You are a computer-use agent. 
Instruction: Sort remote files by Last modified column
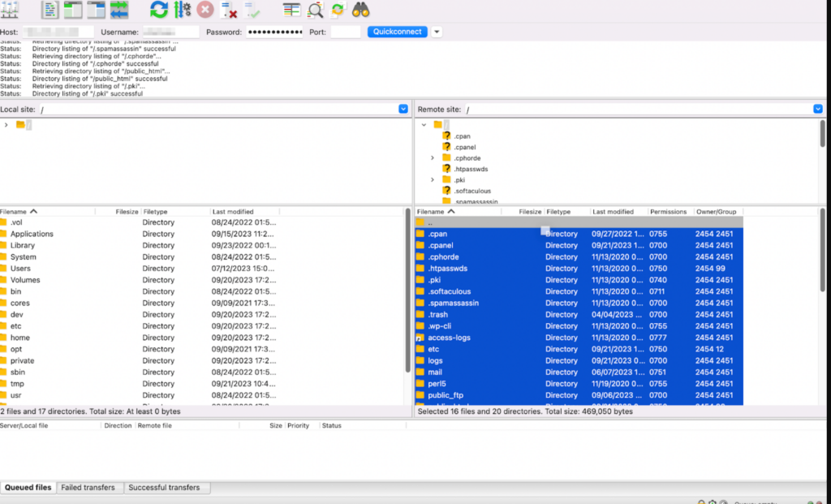(614, 212)
